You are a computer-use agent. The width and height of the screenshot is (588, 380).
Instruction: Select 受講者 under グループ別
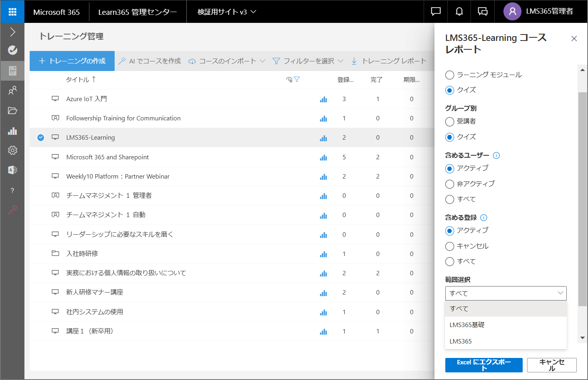(450, 122)
